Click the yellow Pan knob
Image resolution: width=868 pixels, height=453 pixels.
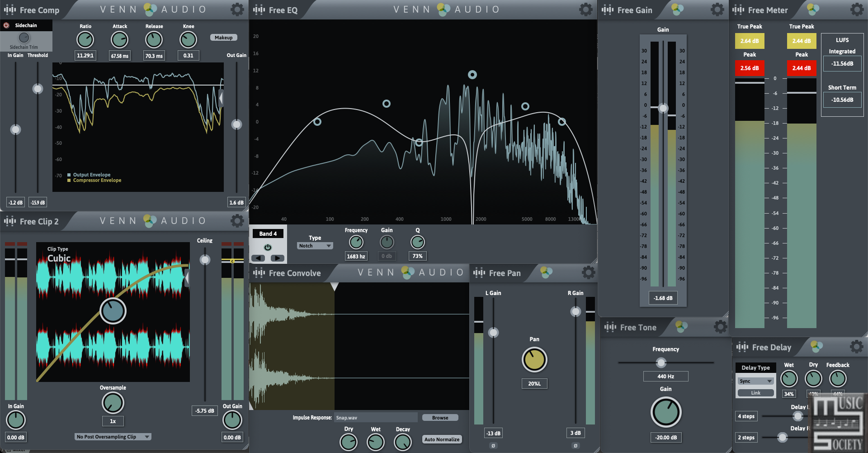click(534, 360)
